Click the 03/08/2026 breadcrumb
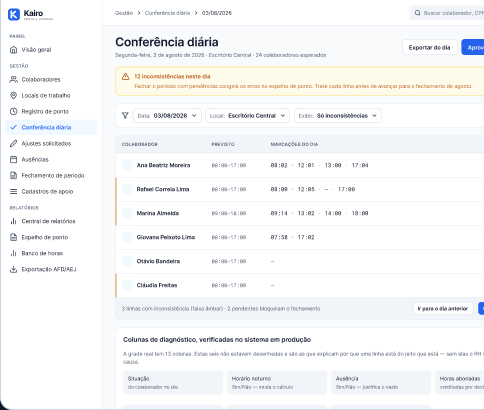Image resolution: width=484 pixels, height=410 pixels. point(217,13)
